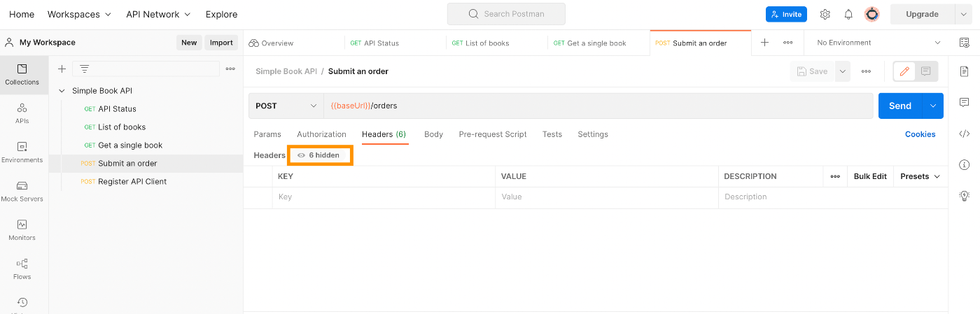Open tab bar three-dot options menu
The width and height of the screenshot is (980, 314).
[788, 43]
